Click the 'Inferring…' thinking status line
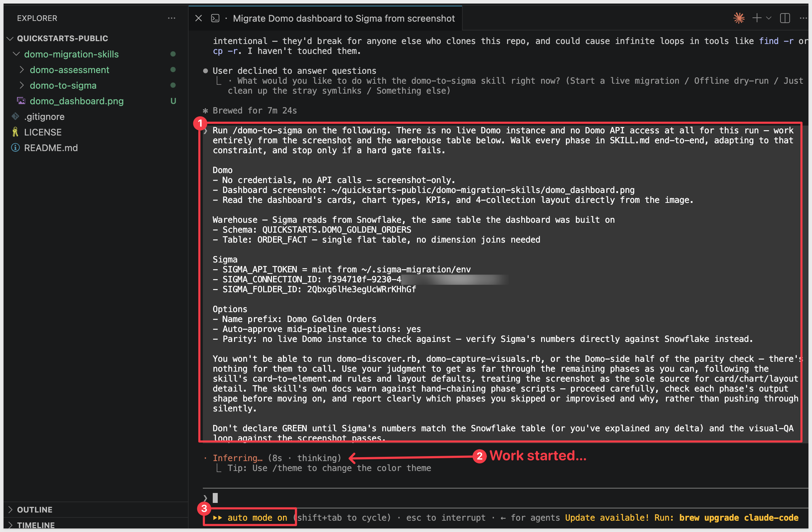This screenshot has width=812, height=532. click(x=277, y=458)
